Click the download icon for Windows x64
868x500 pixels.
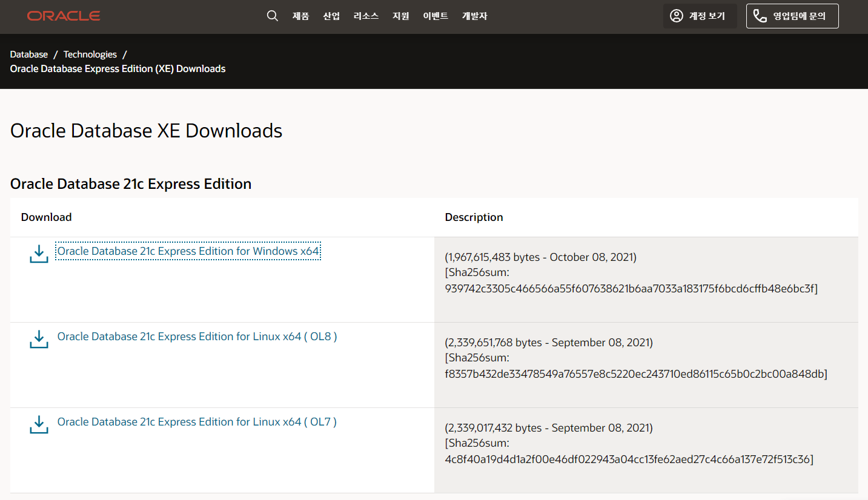tap(39, 254)
